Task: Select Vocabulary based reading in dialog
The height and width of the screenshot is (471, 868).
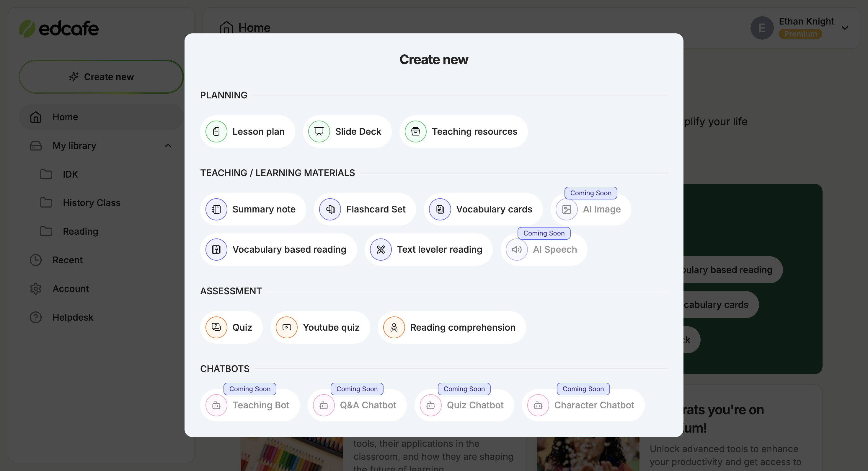Action: click(x=278, y=249)
